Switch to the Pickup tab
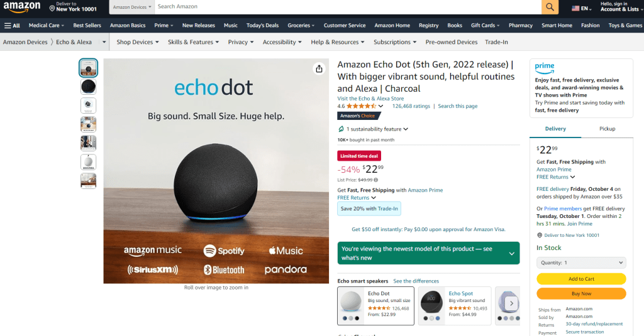 coord(607,129)
